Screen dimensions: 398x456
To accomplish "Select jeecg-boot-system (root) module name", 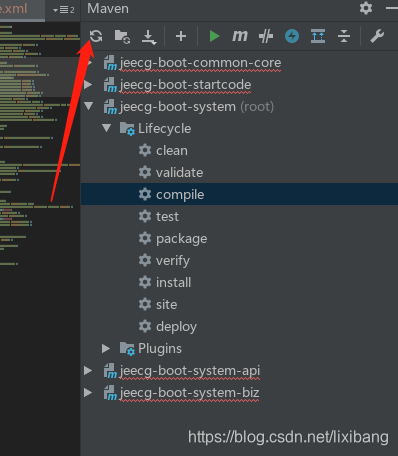I will point(197,107).
